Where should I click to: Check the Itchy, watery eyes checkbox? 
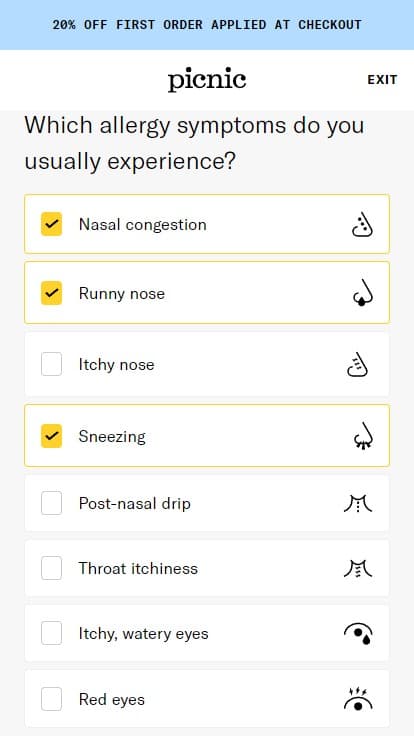pos(51,633)
